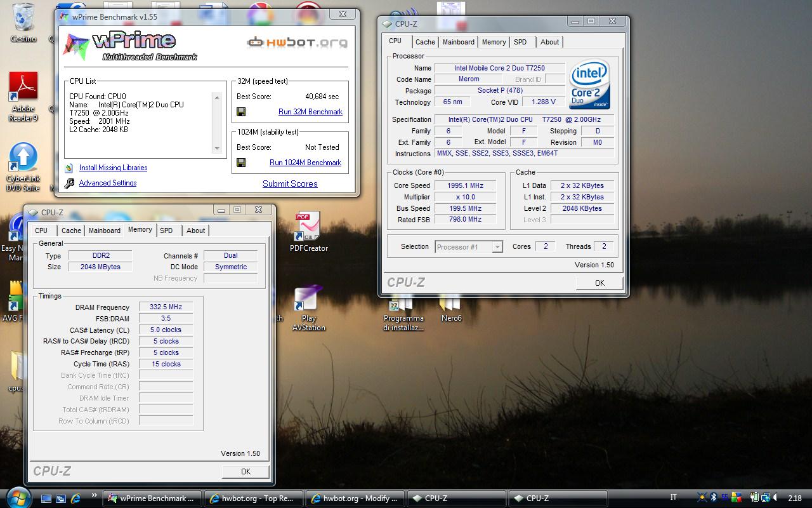Click the Bus Speed 199.5 MHz value
This screenshot has width=812, height=508.
coord(466,208)
